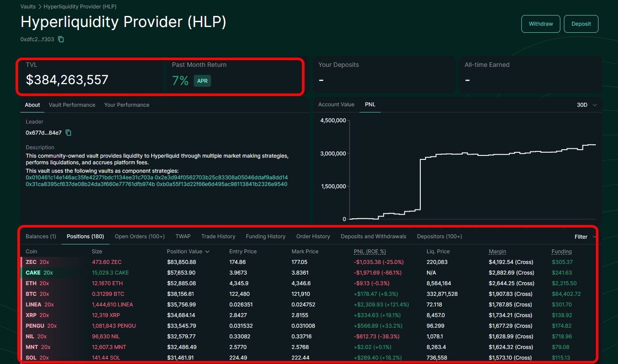
Task: Select the Account Value chart tab
Action: pyautogui.click(x=336, y=105)
